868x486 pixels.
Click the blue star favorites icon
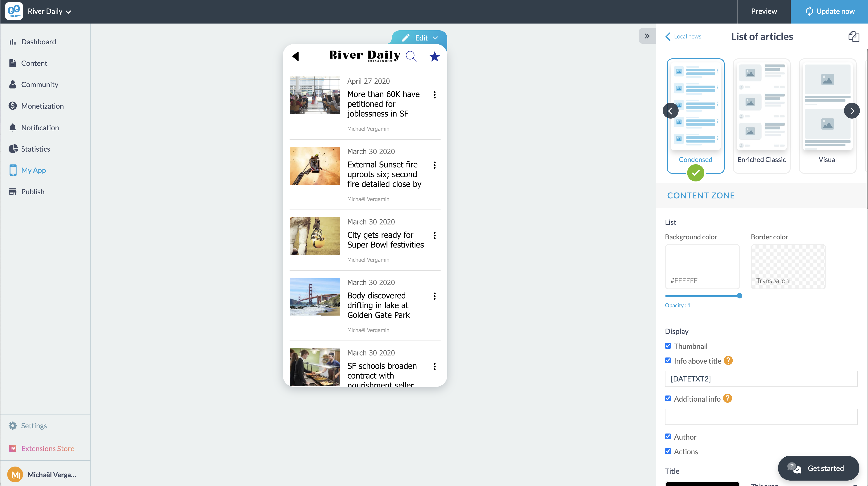tap(434, 56)
